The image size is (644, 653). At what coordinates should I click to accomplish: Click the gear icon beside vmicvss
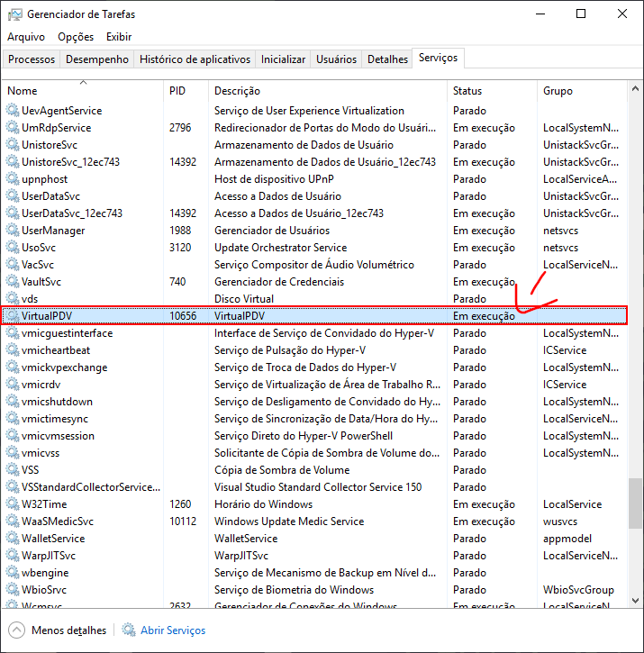coord(13,453)
